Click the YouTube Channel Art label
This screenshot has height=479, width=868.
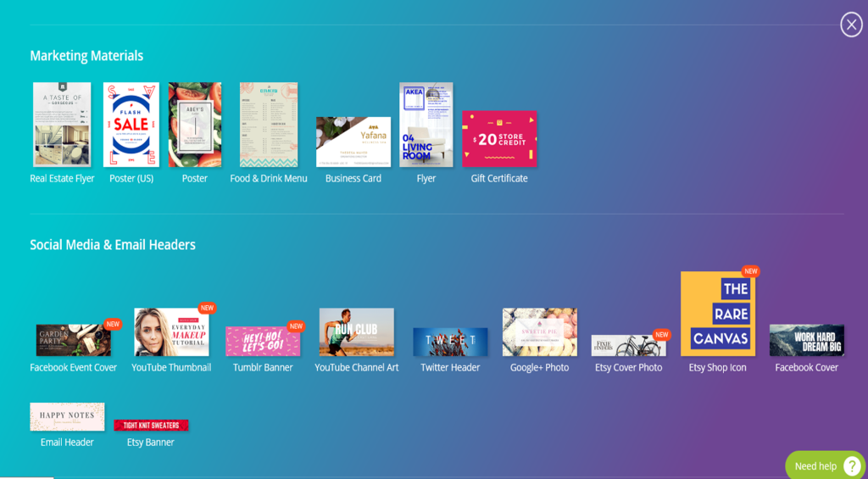(357, 367)
